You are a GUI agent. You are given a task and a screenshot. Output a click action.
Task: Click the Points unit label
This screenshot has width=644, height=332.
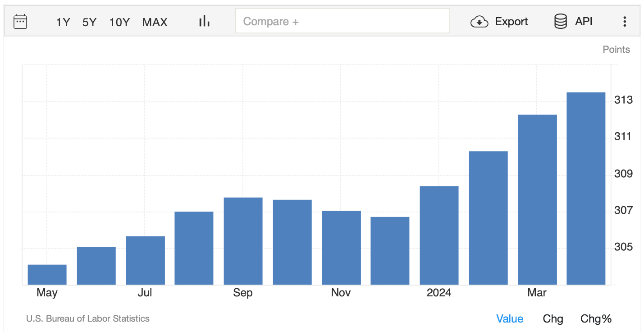[617, 50]
